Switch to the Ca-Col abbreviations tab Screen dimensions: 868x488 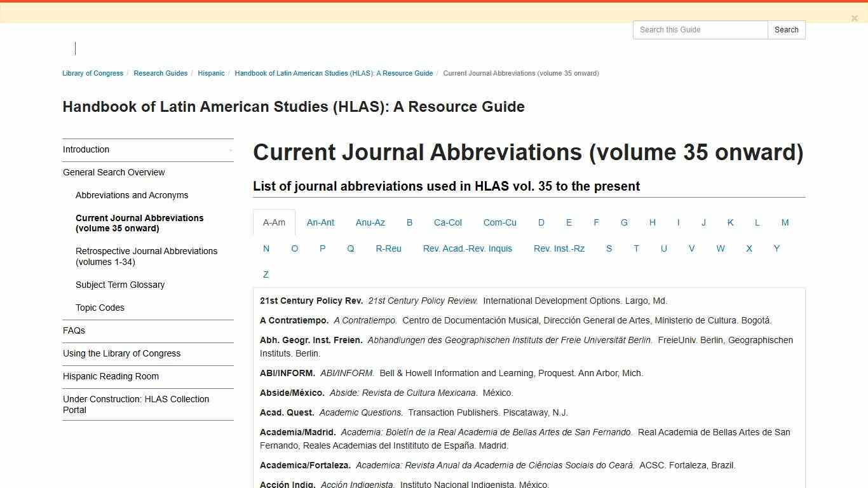point(447,222)
